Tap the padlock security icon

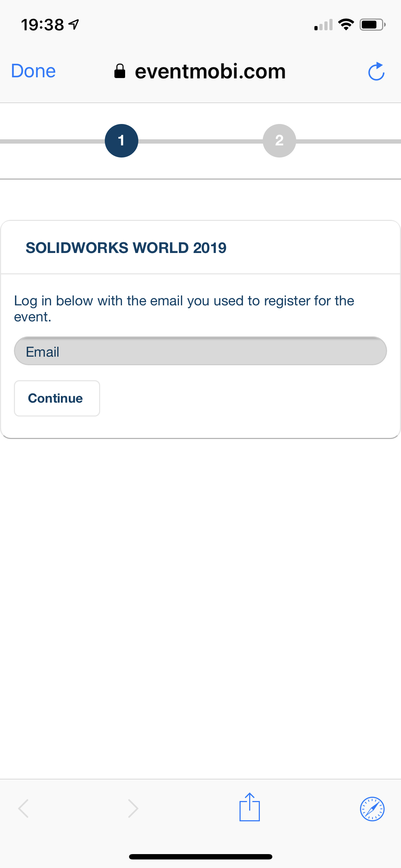click(120, 71)
